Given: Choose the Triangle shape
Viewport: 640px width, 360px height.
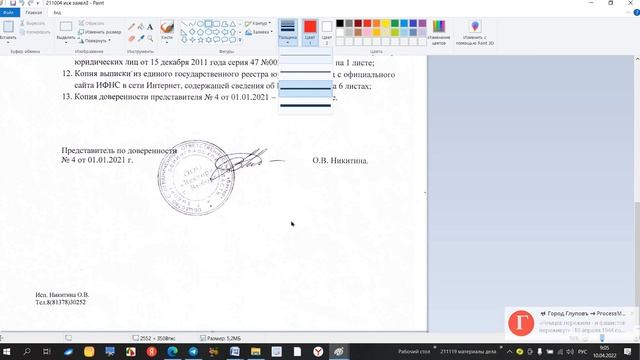Looking at the screenshot, I should [x=233, y=24].
